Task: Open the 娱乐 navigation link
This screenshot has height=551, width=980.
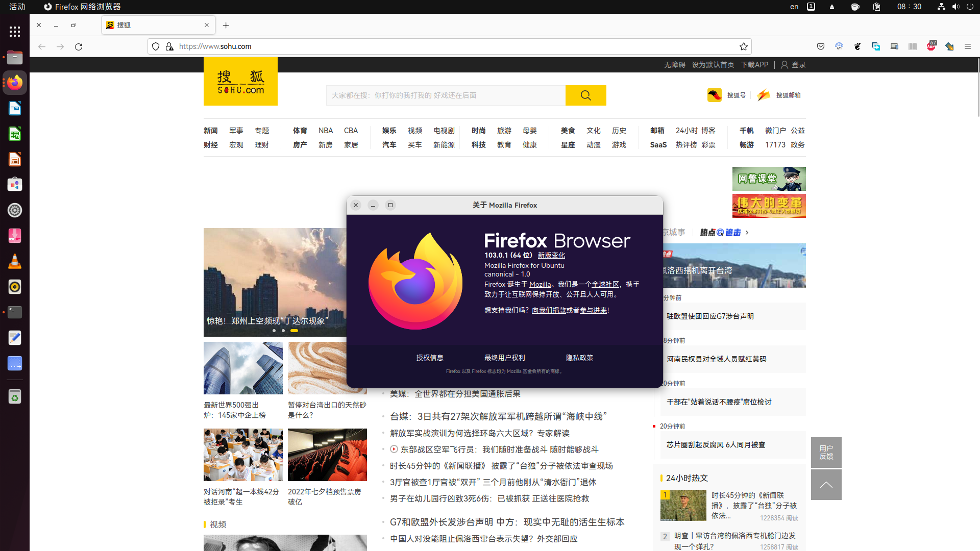Action: [389, 131]
